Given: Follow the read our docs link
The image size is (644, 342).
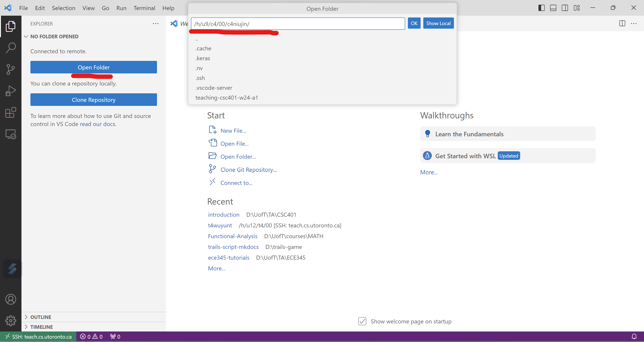Looking at the screenshot, I should coord(98,124).
